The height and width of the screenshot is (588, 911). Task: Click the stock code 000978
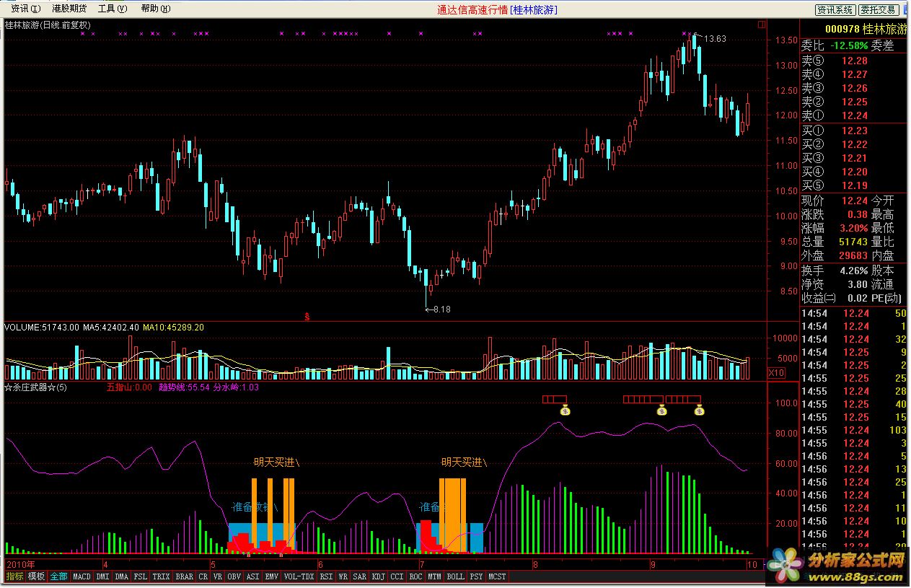point(842,29)
